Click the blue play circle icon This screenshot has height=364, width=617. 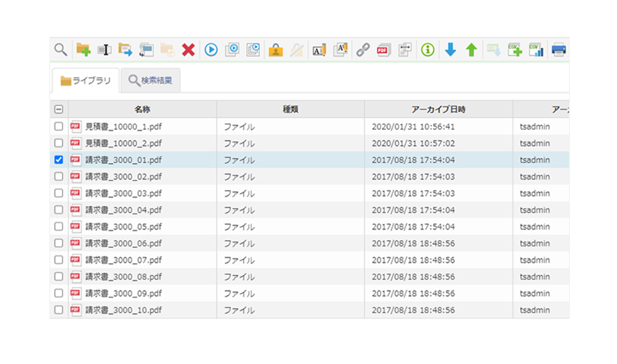coord(211,49)
